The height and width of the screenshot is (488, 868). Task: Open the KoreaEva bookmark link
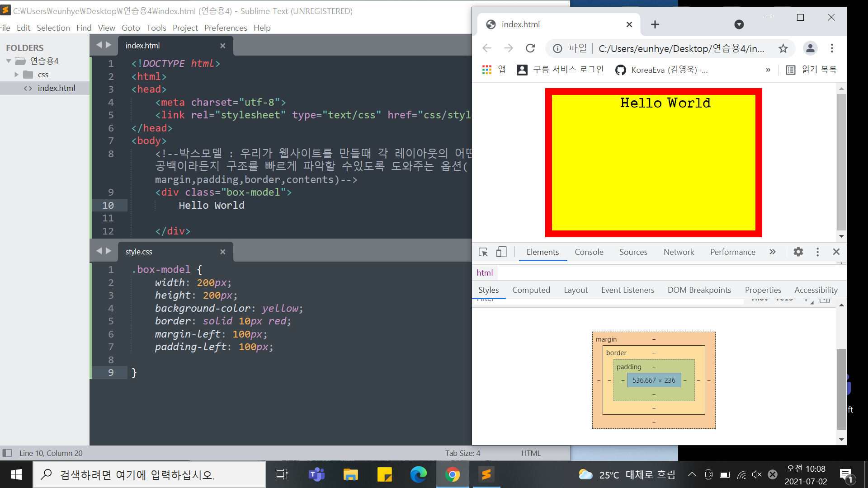click(661, 70)
